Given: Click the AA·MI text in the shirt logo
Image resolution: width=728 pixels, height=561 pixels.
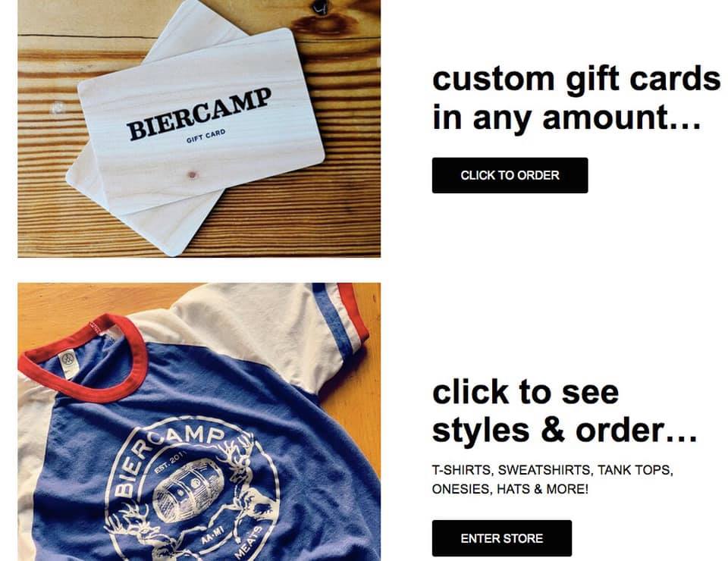Looking at the screenshot, I should pos(212,536).
